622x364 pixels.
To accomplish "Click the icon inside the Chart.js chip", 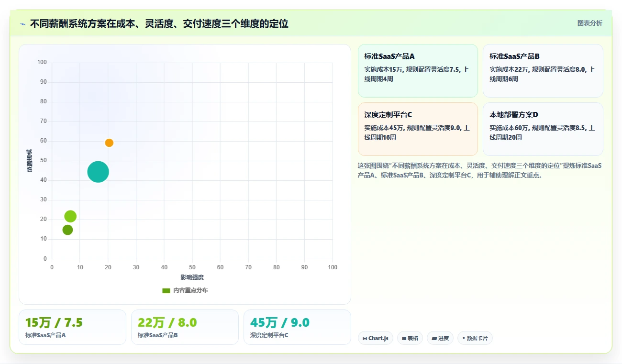I will [x=365, y=339].
